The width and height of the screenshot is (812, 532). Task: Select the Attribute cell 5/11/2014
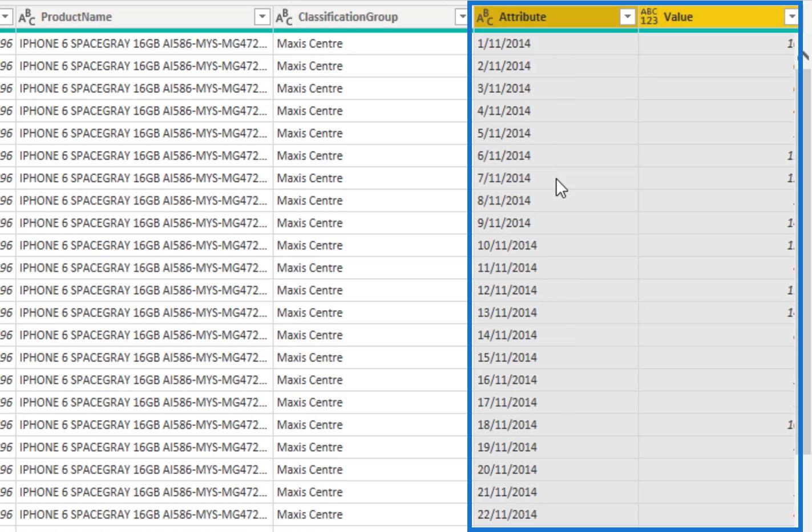(x=555, y=133)
